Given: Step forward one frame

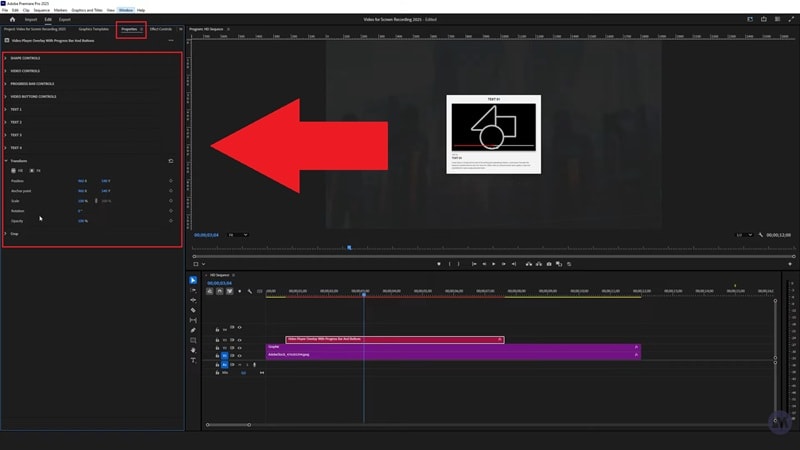Looking at the screenshot, I should pyautogui.click(x=504, y=264).
